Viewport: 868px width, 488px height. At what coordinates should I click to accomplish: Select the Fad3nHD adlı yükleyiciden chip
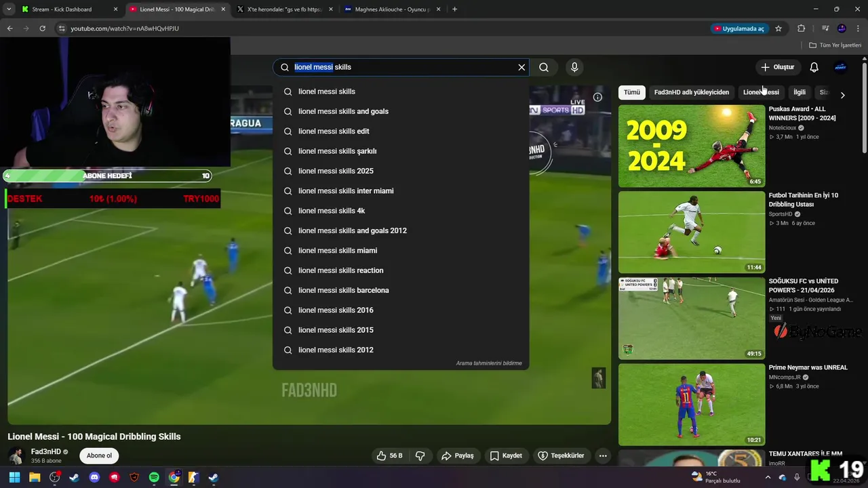(x=692, y=92)
